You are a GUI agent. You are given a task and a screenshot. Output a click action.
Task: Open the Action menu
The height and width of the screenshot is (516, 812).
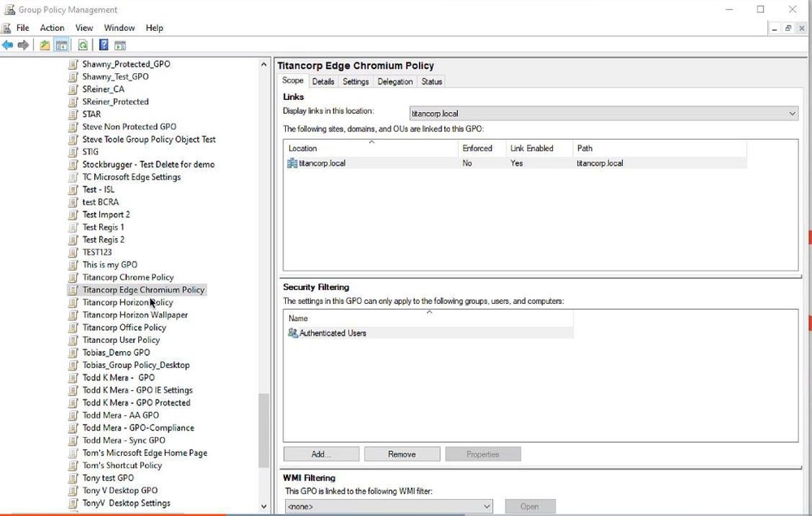52,28
